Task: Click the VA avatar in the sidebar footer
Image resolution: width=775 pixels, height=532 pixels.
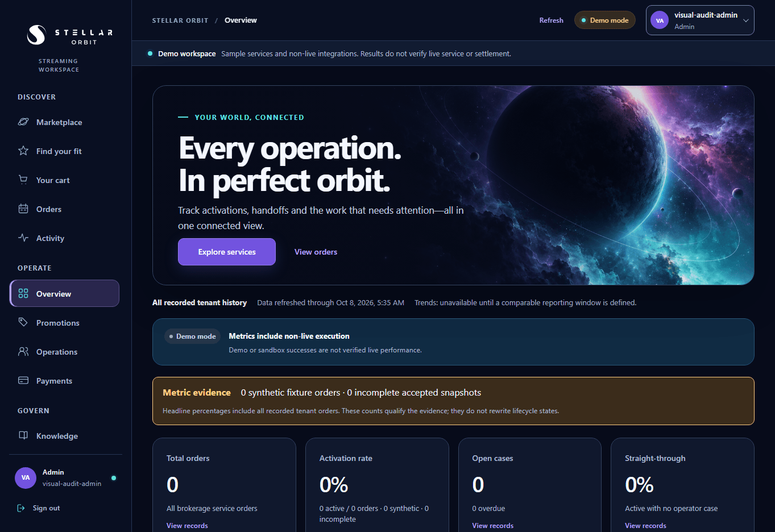Action: coord(26,477)
